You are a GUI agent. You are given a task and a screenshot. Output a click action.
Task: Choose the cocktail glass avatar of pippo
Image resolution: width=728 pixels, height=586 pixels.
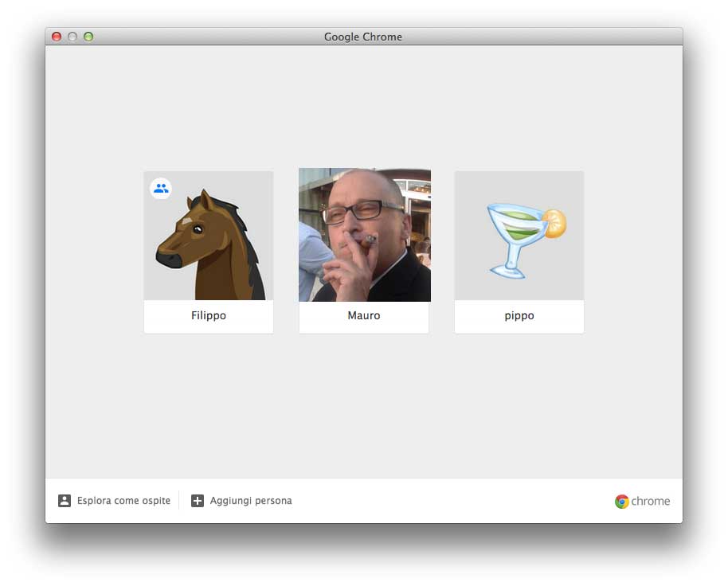[x=519, y=236]
